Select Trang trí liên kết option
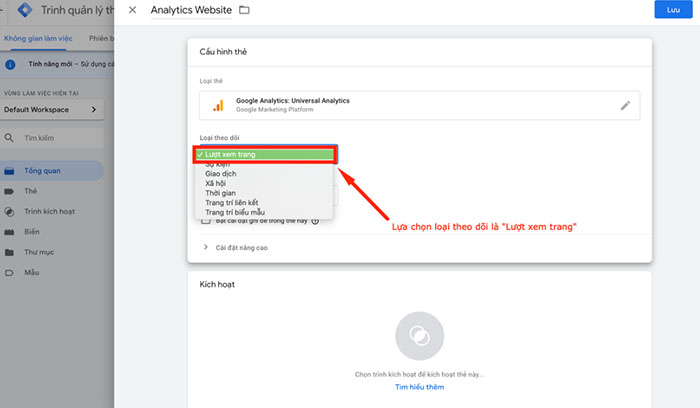 coord(232,203)
